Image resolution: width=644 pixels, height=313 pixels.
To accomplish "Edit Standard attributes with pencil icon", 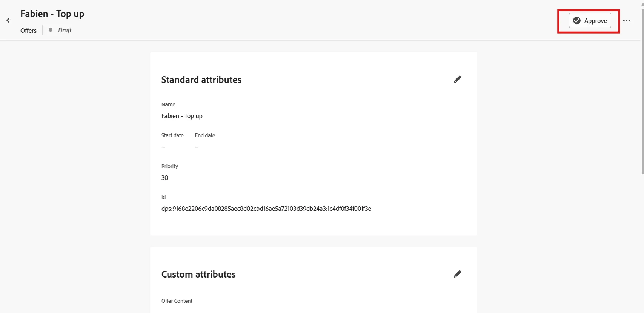I will coord(457,80).
